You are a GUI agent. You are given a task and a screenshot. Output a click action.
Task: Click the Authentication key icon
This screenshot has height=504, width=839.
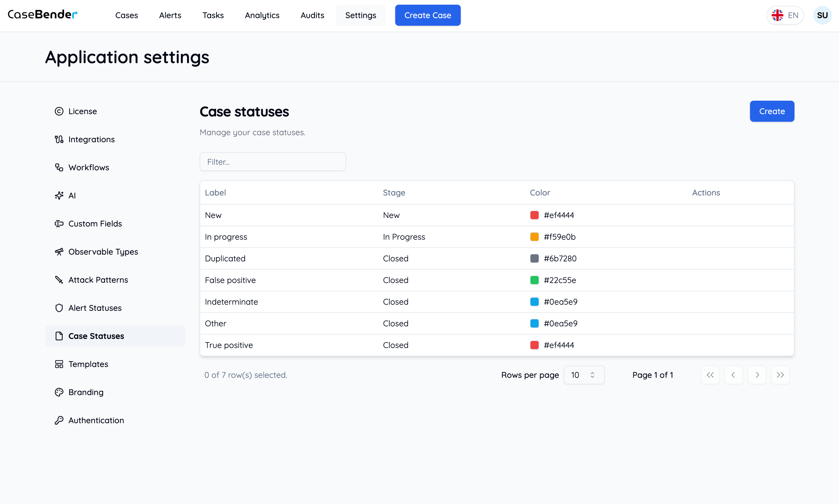[59, 421]
